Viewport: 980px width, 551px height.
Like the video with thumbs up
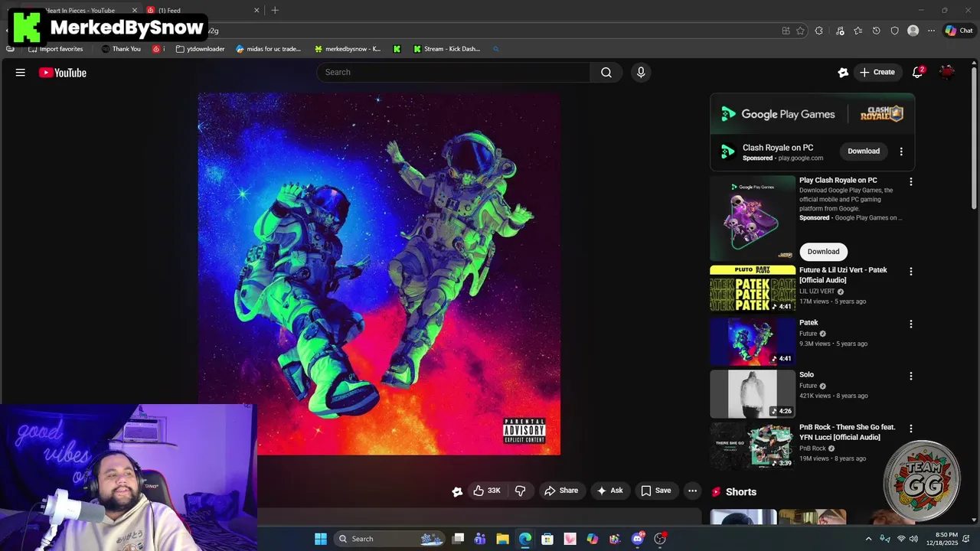pyautogui.click(x=487, y=491)
